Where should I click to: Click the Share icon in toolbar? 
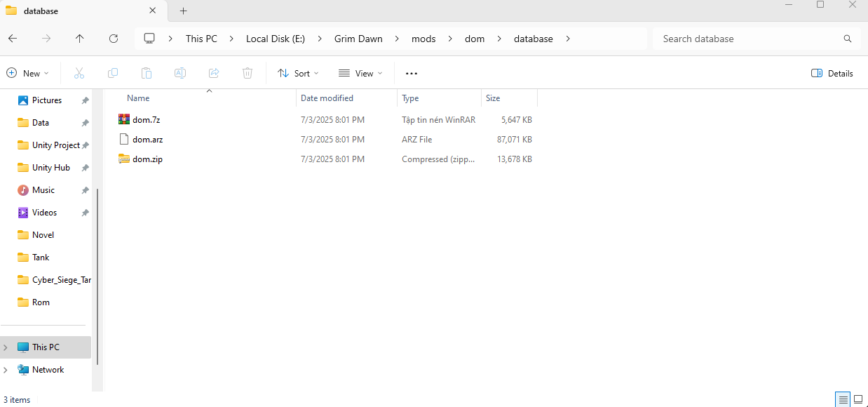214,73
